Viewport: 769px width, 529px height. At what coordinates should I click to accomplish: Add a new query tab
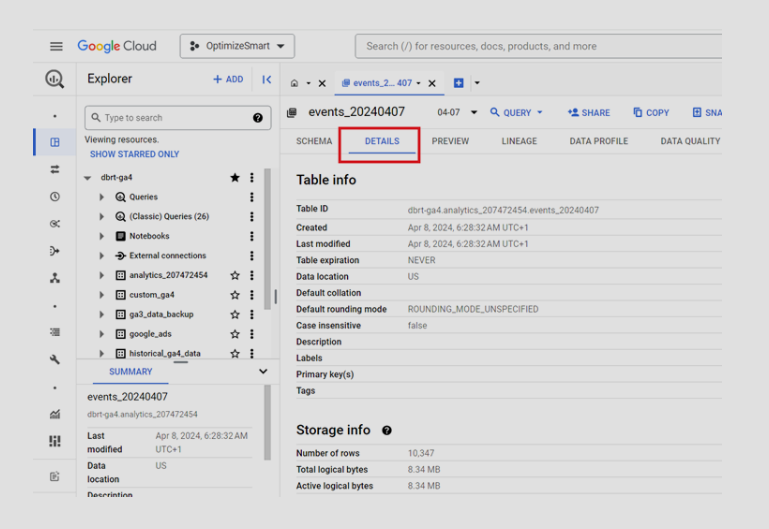click(x=459, y=83)
